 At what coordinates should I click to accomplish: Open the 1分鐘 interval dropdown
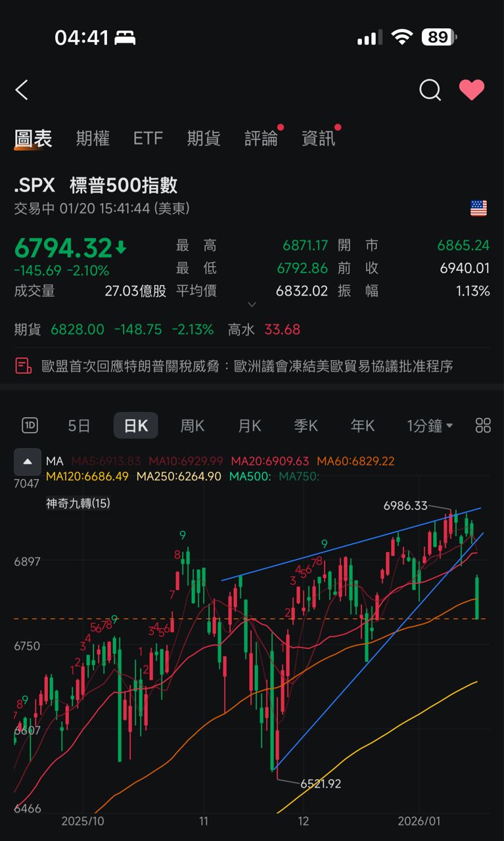(x=430, y=426)
